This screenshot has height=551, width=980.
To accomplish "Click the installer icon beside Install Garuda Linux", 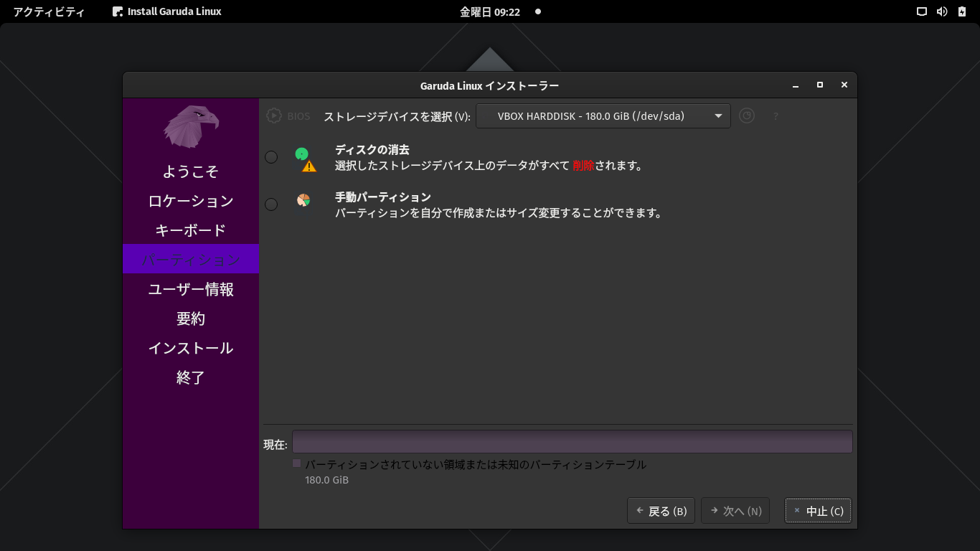I will coord(118,11).
